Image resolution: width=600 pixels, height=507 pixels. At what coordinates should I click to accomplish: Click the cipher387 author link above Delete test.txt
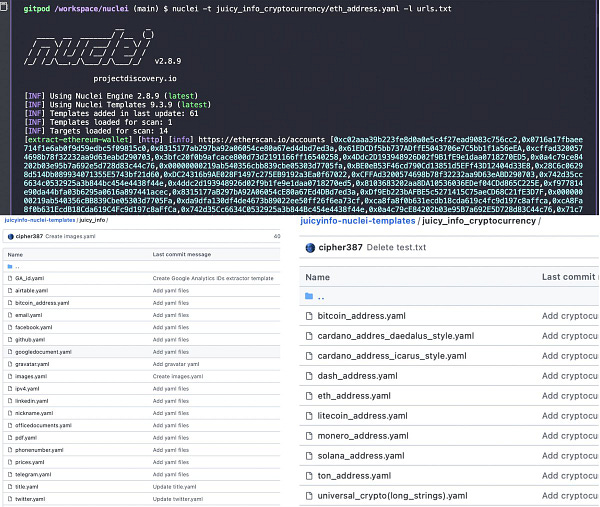(340, 247)
